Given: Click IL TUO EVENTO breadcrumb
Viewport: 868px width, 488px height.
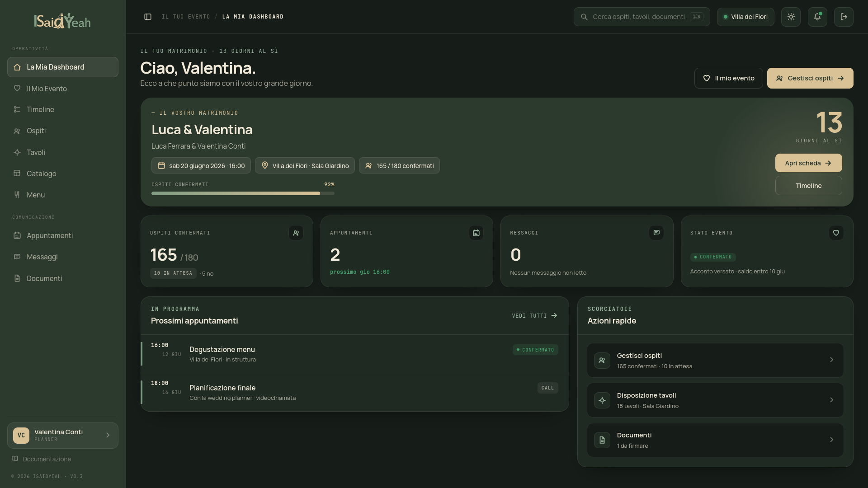Looking at the screenshot, I should [186, 17].
